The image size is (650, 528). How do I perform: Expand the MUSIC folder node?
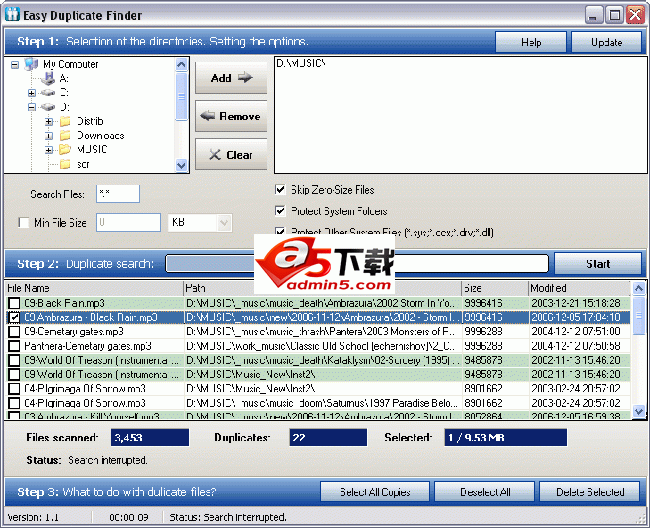49,150
